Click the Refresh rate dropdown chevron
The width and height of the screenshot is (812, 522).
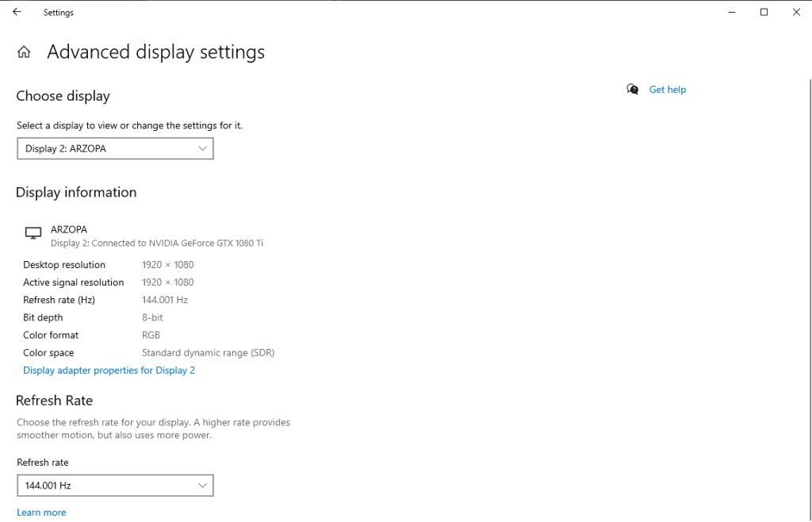tap(202, 485)
